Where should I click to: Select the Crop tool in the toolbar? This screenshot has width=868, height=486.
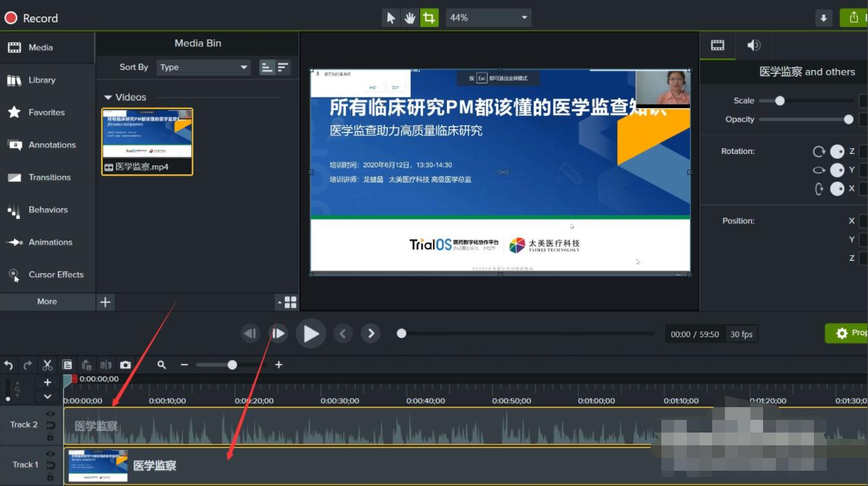point(429,17)
